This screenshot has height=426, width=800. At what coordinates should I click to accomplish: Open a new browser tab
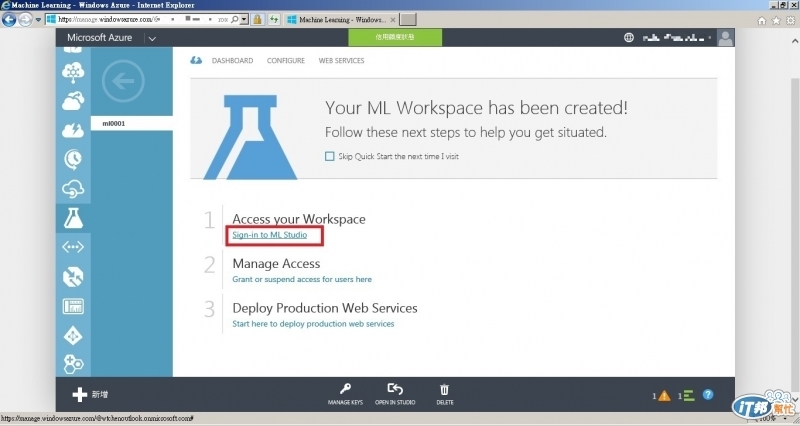click(408, 19)
